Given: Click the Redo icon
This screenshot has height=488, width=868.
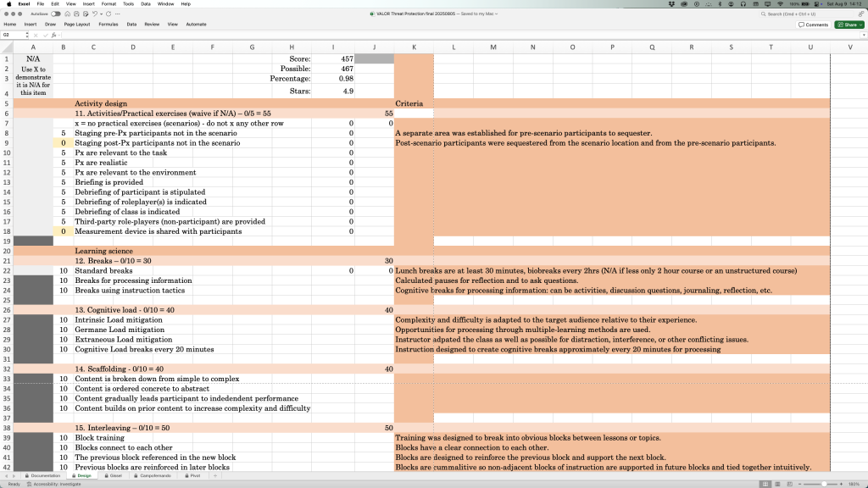Looking at the screenshot, I should [x=108, y=14].
